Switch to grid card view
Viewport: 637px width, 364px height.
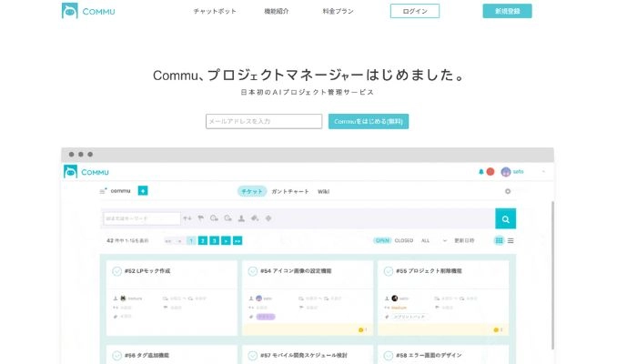pos(499,241)
